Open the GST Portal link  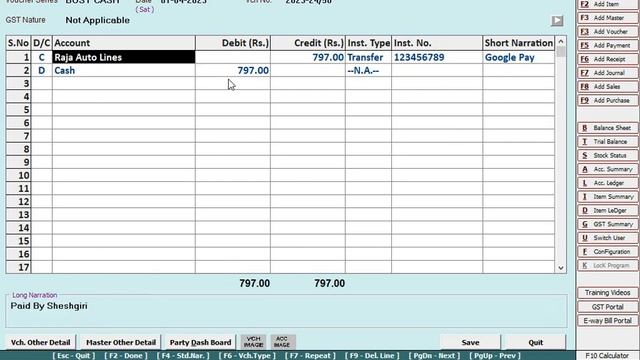[608, 307]
